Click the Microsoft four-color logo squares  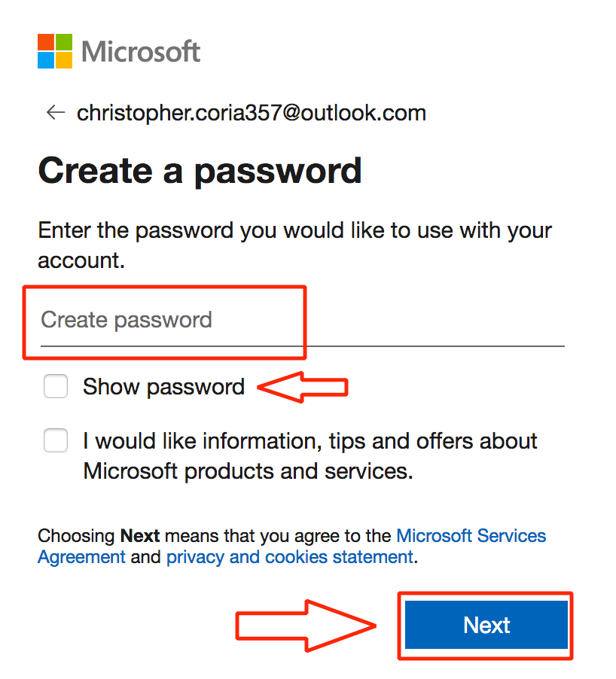coord(55,51)
